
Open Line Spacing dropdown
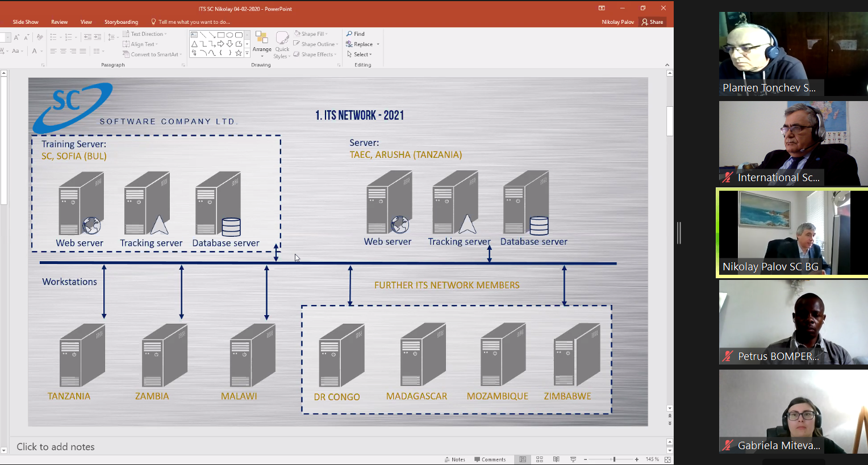pyautogui.click(x=112, y=37)
